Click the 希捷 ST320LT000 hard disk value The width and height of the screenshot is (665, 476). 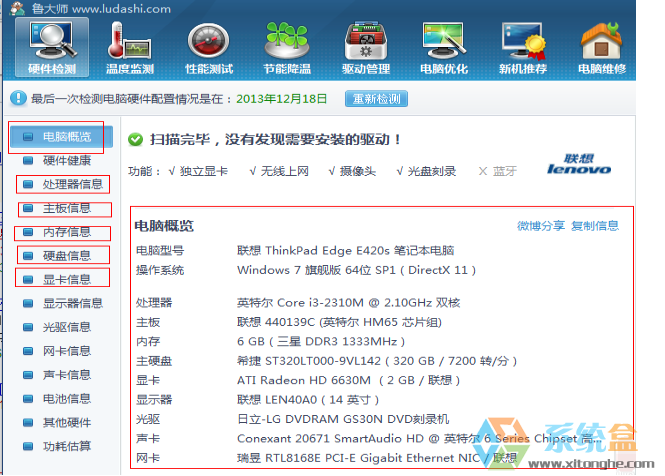[377, 361]
